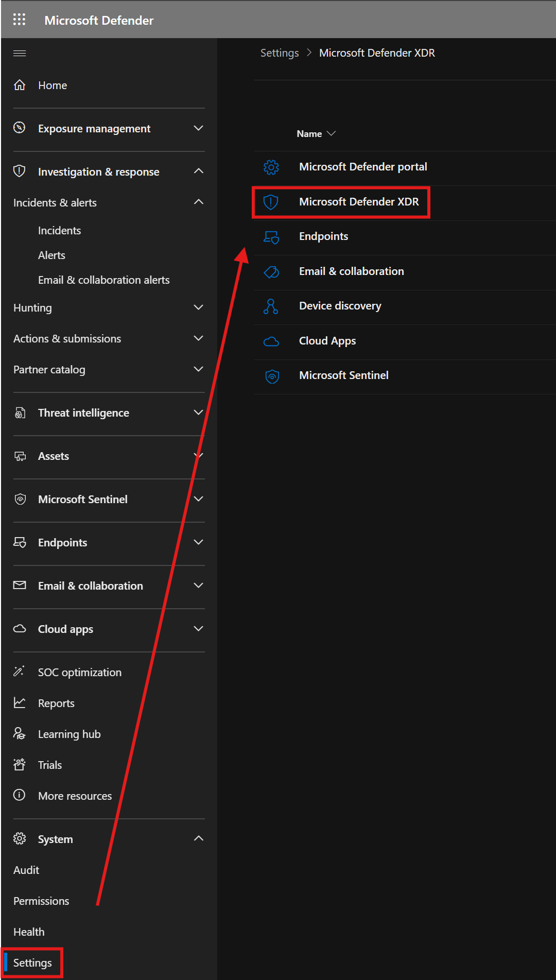Expand the Threat intelligence section
556x980 pixels.
[x=199, y=412]
